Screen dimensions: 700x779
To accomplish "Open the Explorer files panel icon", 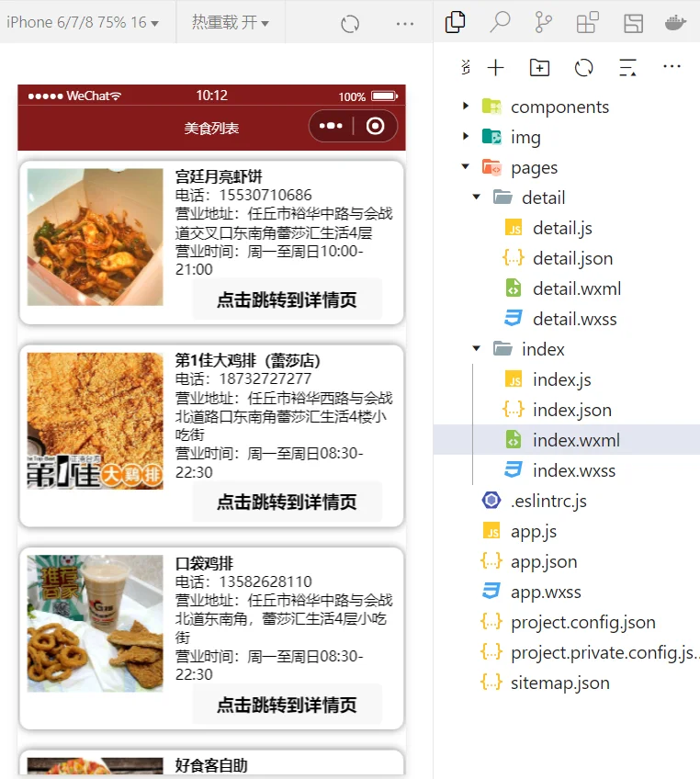I will 455,22.
